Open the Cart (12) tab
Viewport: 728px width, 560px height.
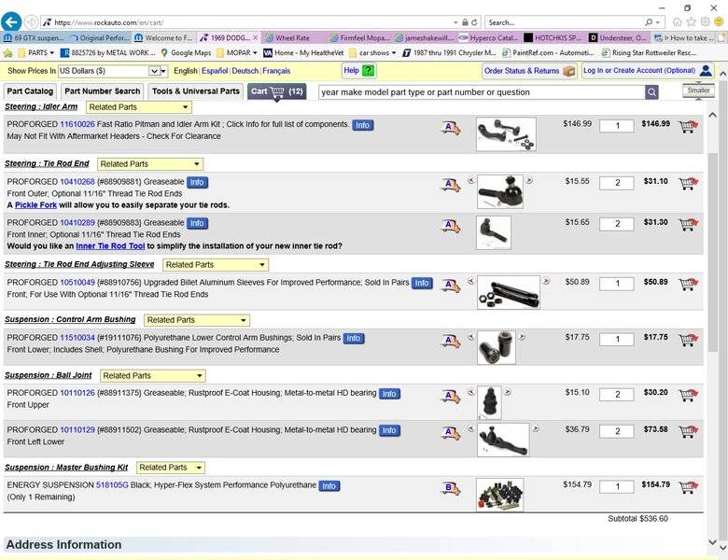click(x=276, y=91)
